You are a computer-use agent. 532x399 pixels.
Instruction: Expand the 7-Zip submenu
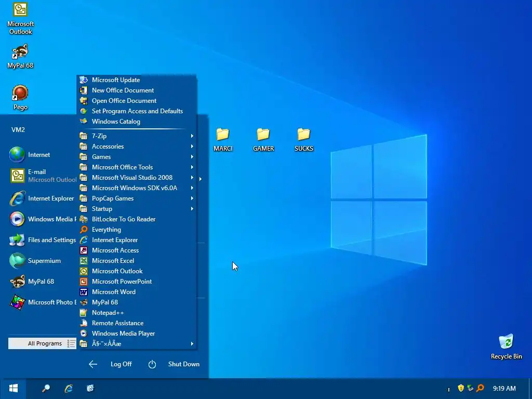pos(137,136)
